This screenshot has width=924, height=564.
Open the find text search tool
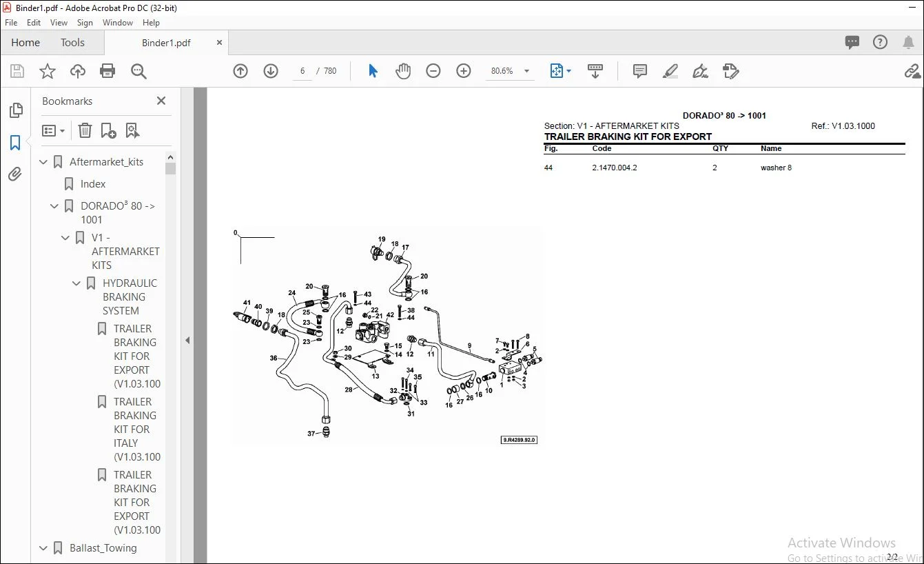[138, 71]
